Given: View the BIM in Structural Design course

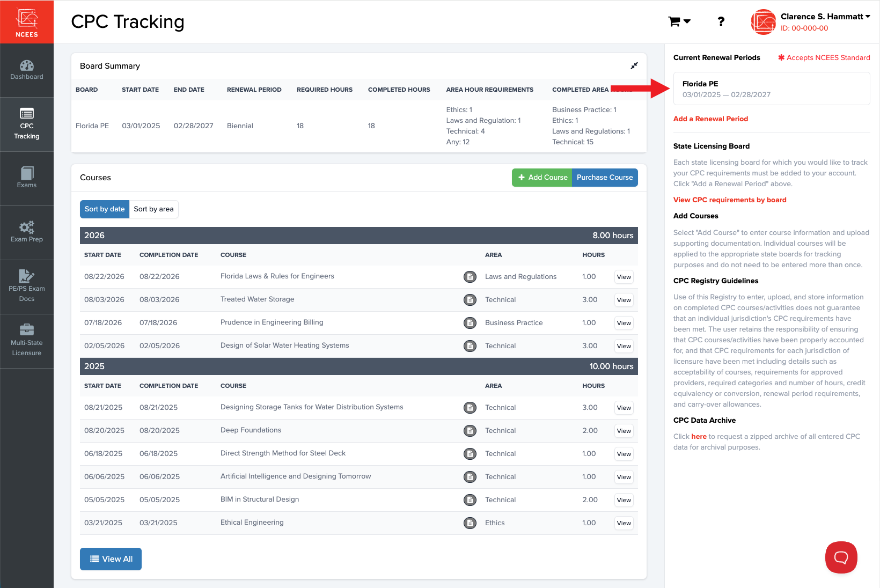Looking at the screenshot, I should [x=624, y=500].
